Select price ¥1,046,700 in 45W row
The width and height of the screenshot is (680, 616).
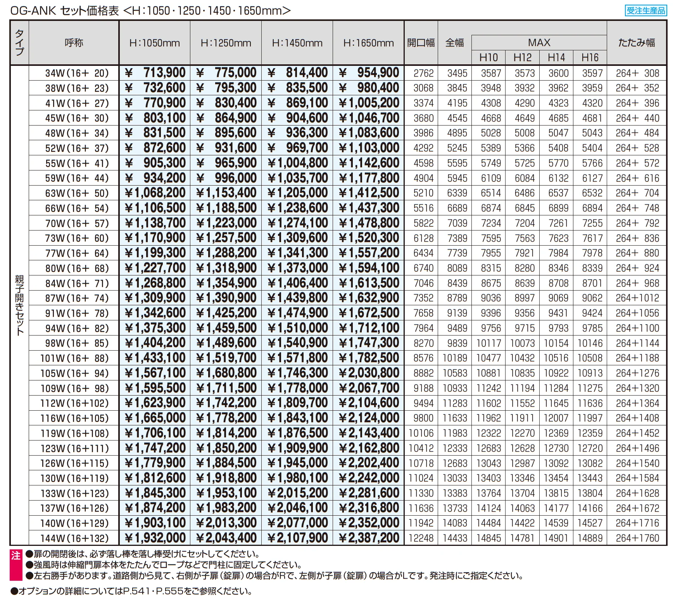[x=369, y=118]
